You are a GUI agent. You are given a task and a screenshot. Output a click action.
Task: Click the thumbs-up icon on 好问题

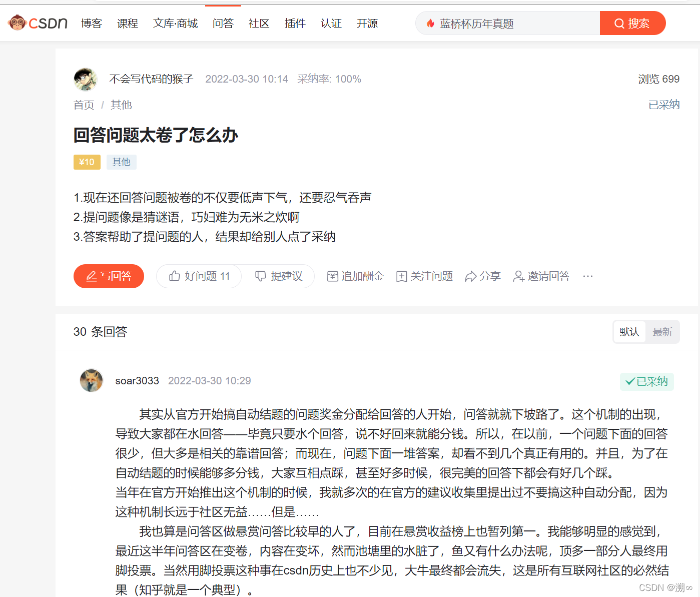[x=175, y=276]
